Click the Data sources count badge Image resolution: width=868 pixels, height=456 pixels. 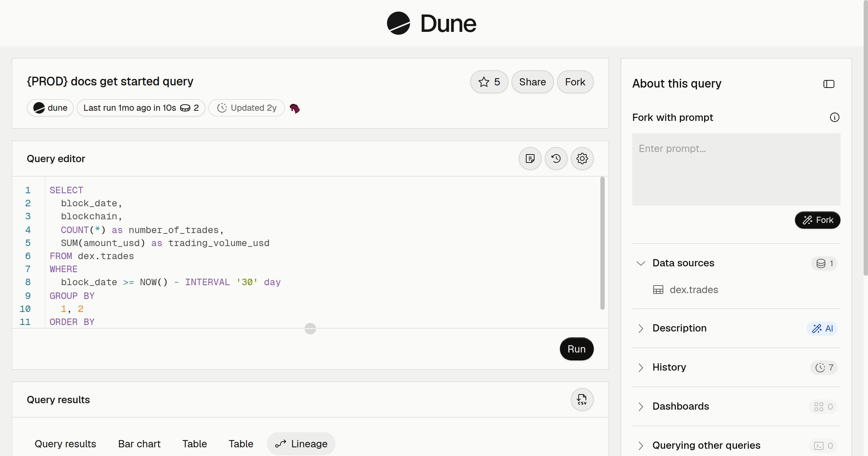click(x=824, y=263)
